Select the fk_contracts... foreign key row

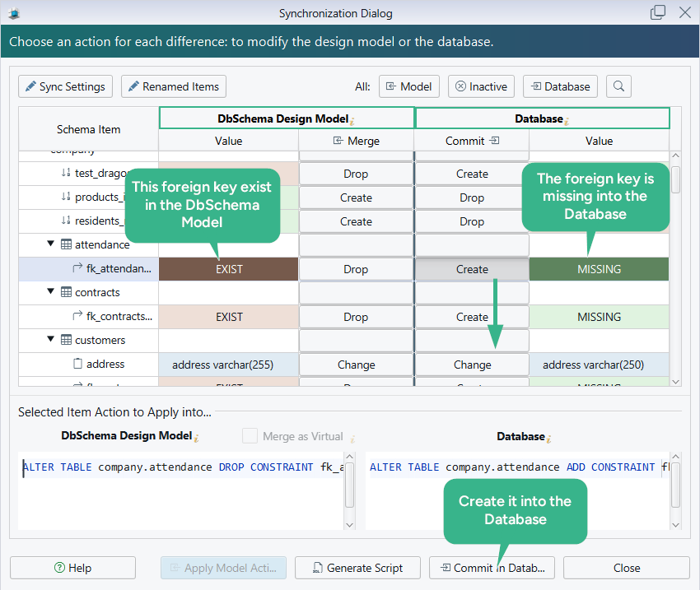[89, 317]
